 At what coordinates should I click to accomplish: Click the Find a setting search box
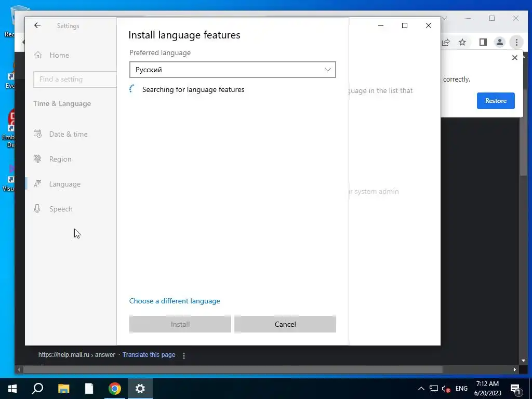[x=75, y=79]
